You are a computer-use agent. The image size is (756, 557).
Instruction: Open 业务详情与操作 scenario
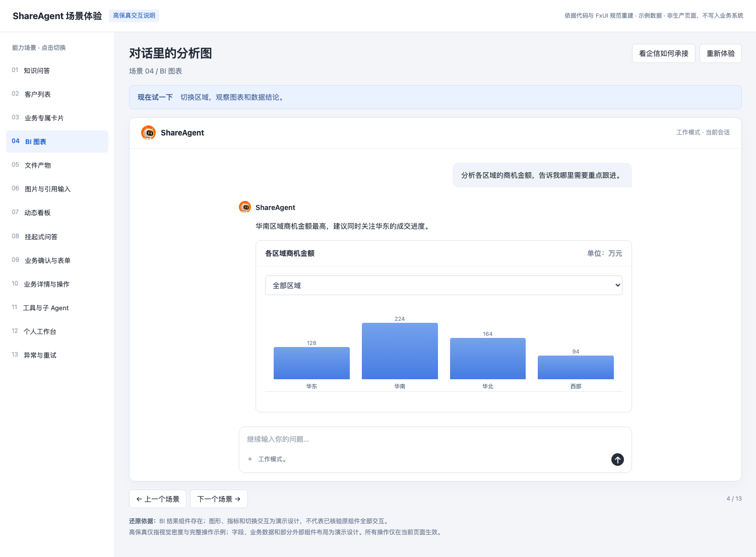click(57, 284)
